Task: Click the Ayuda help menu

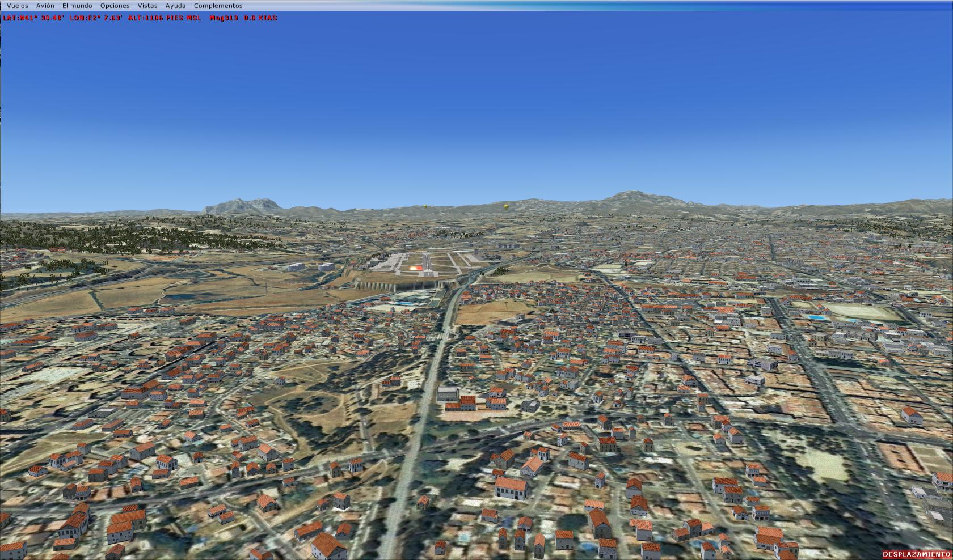Action: 175,6
